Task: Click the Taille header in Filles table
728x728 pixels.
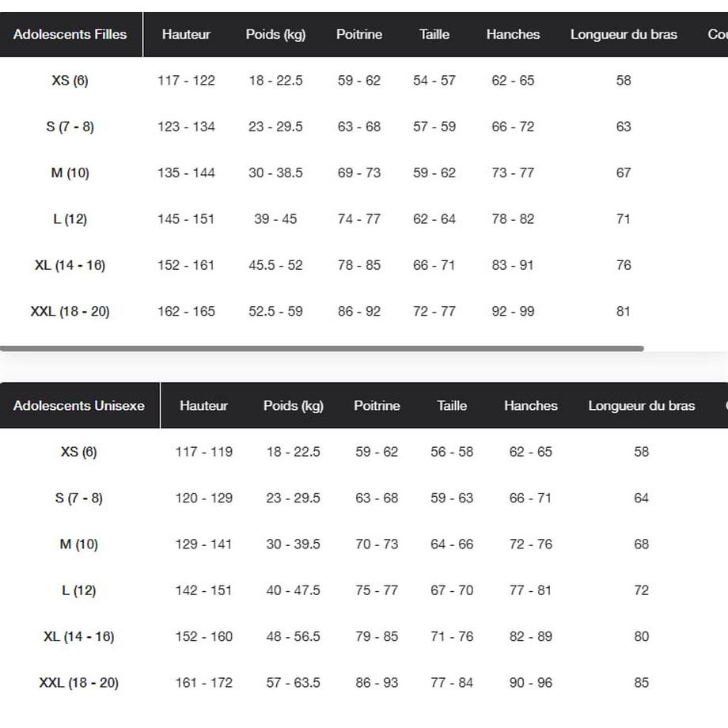Action: pos(434,34)
